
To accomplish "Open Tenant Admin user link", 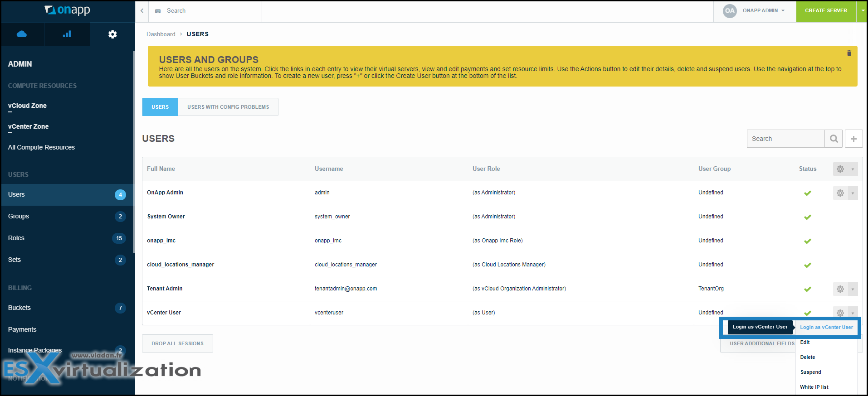I will click(165, 289).
